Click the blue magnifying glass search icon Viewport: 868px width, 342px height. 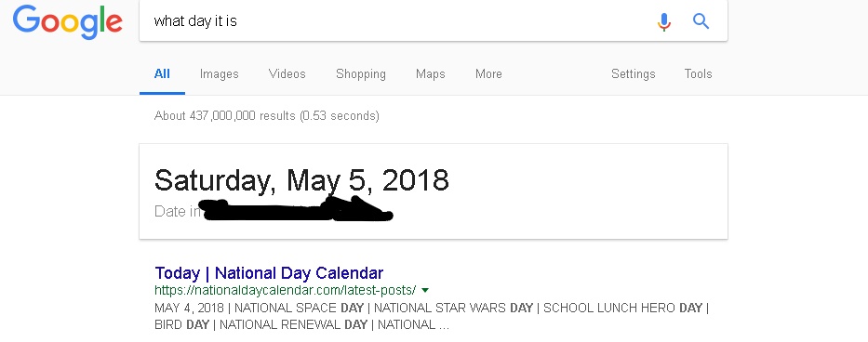pos(701,21)
